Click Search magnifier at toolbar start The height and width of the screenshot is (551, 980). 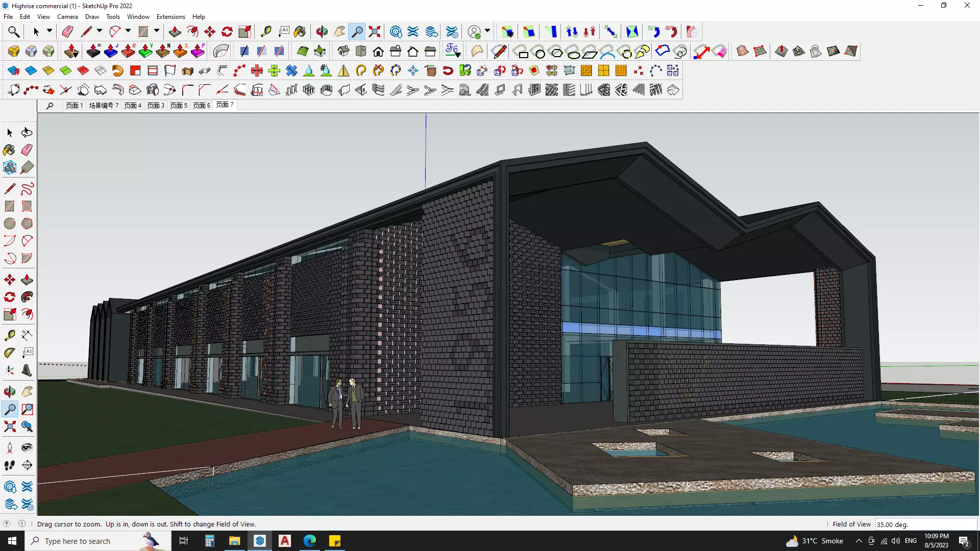[x=14, y=32]
